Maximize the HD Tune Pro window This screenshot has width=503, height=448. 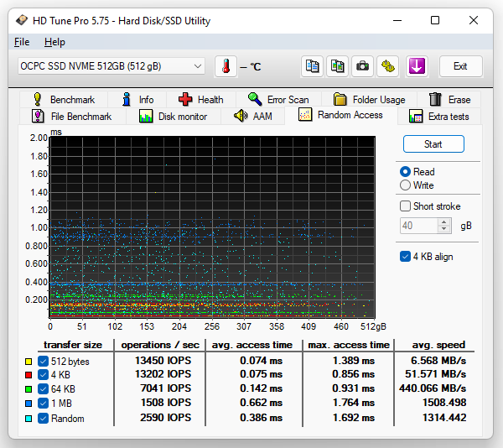pos(435,20)
